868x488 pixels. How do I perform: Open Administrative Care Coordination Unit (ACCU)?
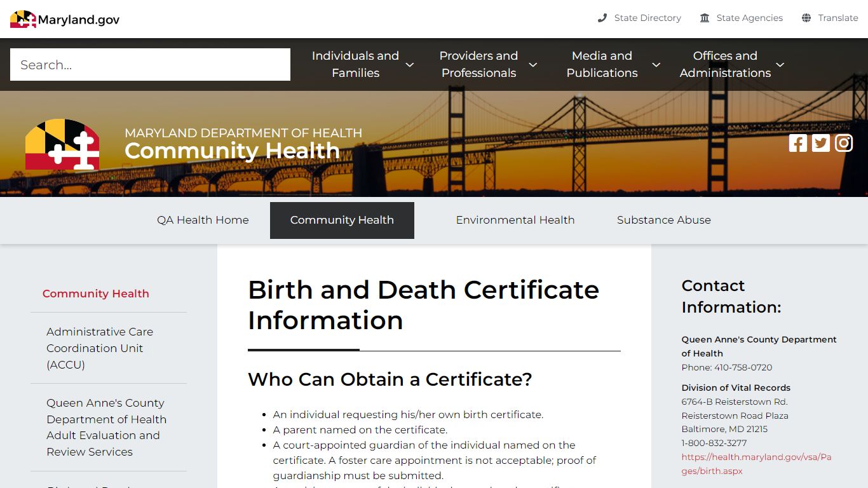coord(100,348)
